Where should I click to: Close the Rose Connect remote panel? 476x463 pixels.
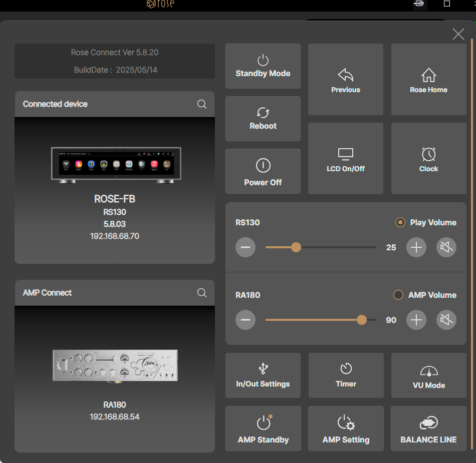pos(458,34)
